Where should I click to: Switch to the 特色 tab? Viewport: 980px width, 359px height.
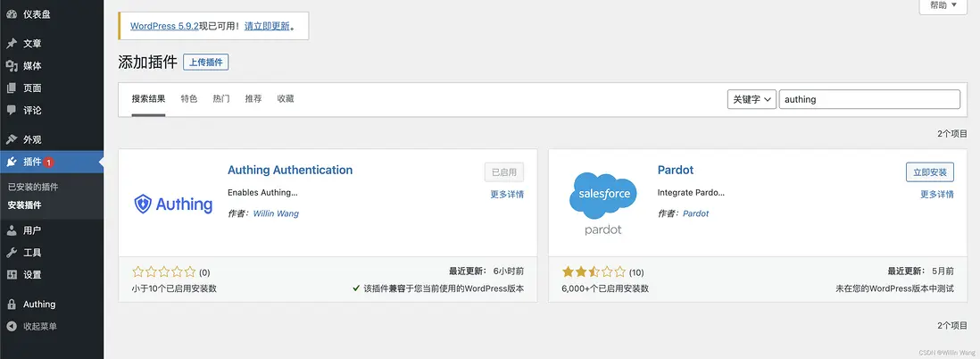click(x=189, y=99)
